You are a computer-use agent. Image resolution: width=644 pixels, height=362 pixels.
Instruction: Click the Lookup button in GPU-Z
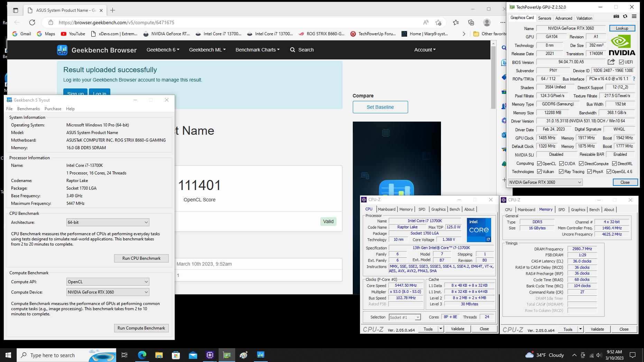coord(622,28)
